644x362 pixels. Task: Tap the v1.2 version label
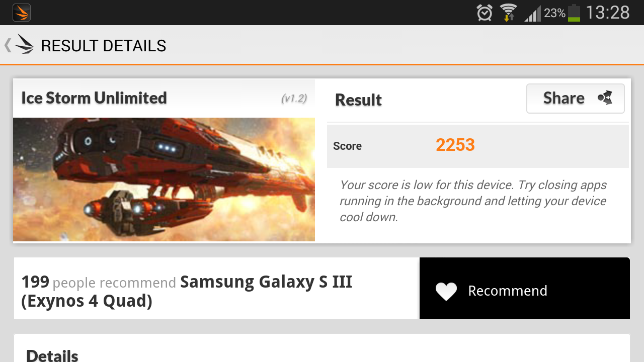tap(294, 99)
